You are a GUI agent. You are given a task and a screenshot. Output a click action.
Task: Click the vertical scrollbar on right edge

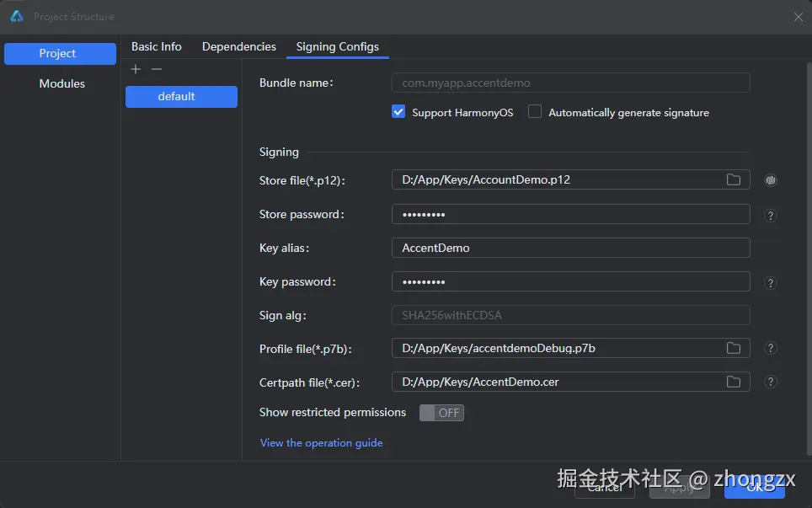809,259
